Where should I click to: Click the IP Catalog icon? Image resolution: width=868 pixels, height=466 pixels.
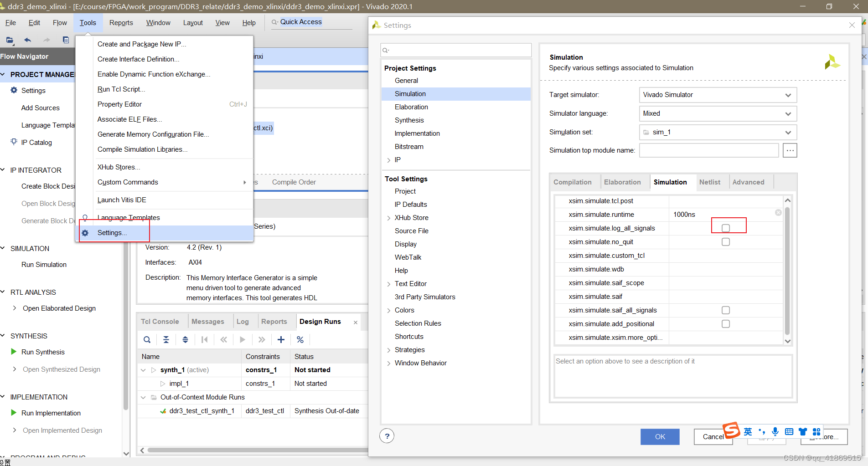[14, 142]
